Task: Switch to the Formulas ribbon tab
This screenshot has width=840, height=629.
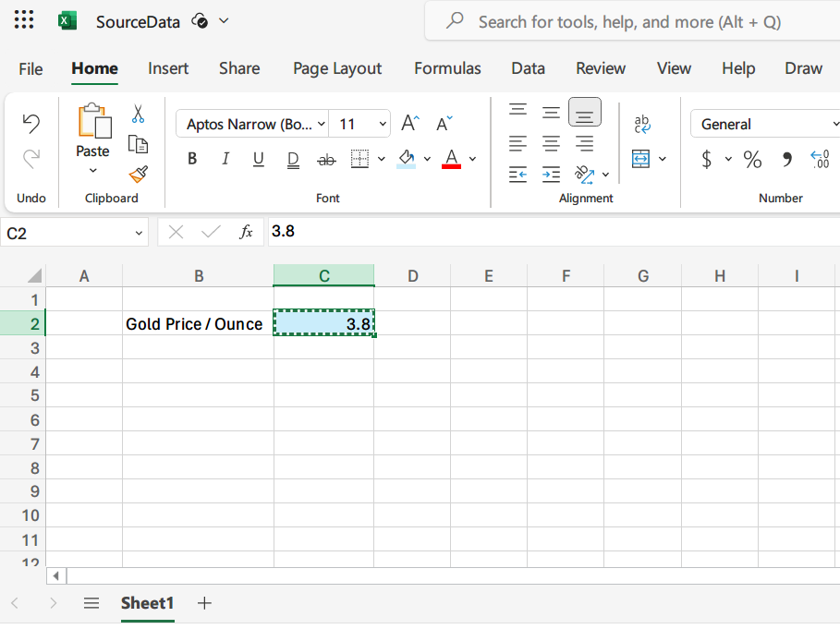Action: pos(447,68)
